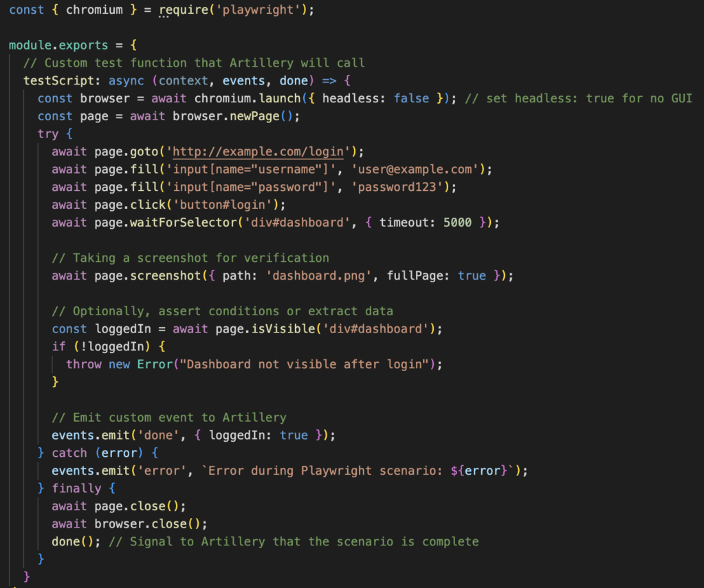This screenshot has height=588, width=704.
Task: Click the 'module.exports' text
Action: [58, 45]
